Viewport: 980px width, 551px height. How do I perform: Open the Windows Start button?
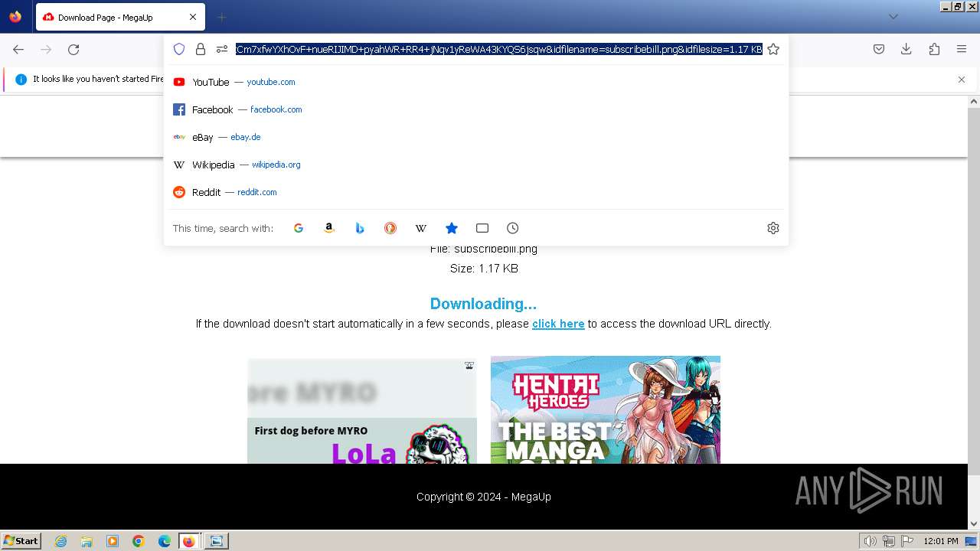pyautogui.click(x=21, y=540)
